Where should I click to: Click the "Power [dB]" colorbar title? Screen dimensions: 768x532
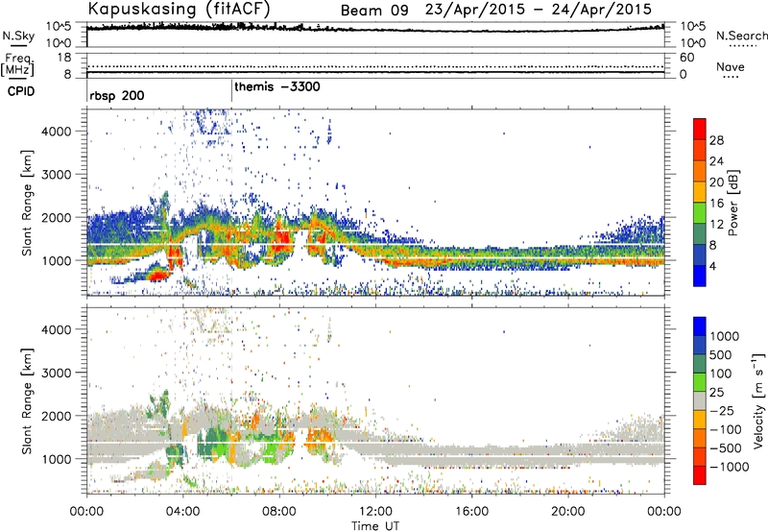point(732,203)
